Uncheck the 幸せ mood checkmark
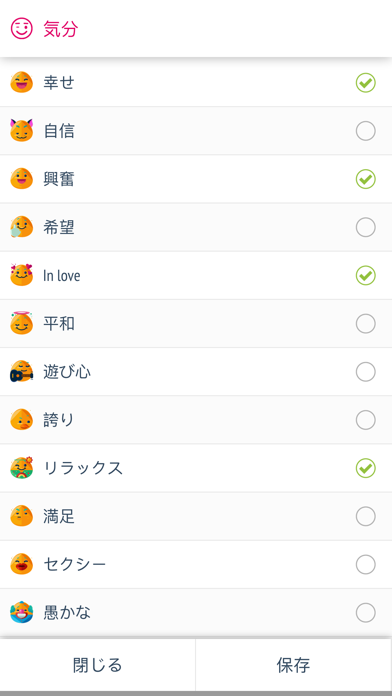 [365, 83]
